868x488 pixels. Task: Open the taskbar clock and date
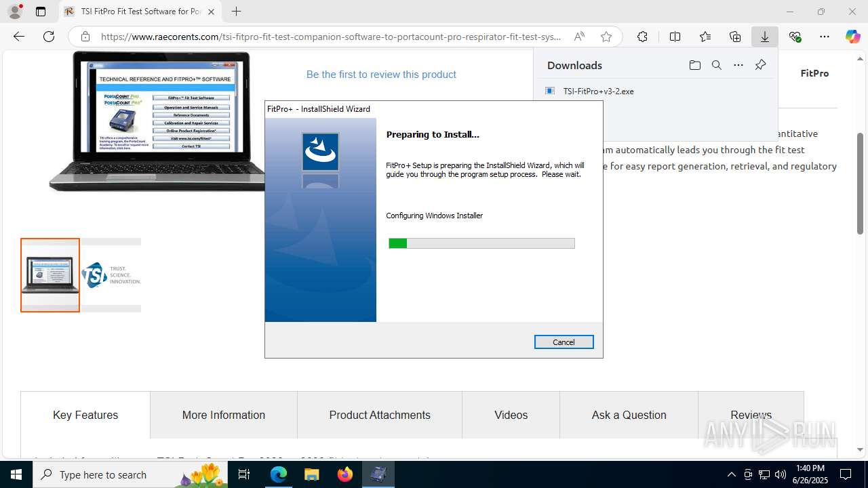point(810,474)
